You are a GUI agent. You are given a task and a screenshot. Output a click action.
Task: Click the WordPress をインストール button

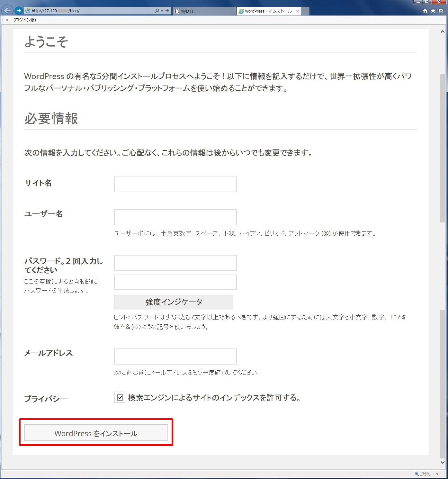(x=96, y=433)
